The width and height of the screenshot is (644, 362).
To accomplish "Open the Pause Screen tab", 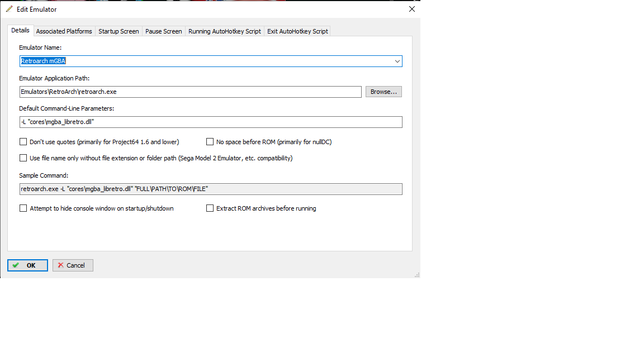I will pyautogui.click(x=163, y=31).
